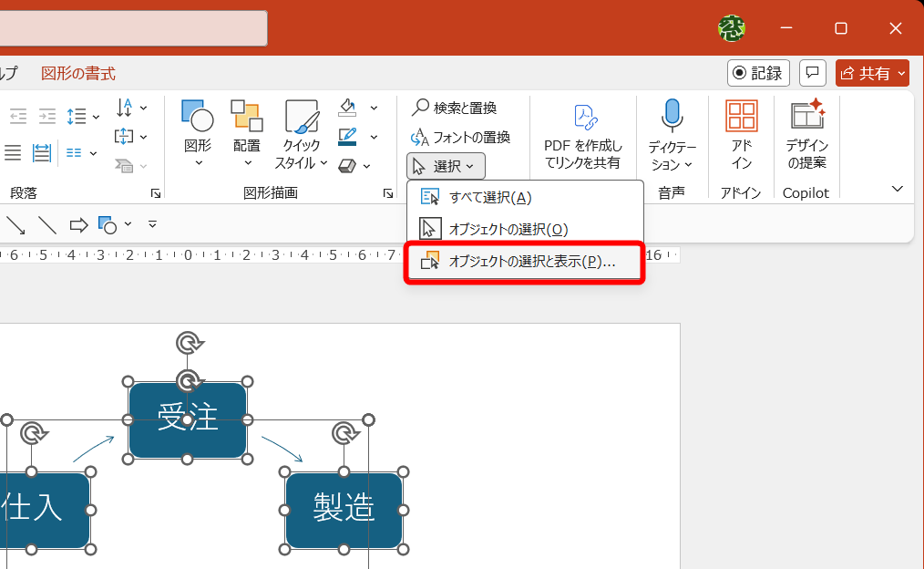The width and height of the screenshot is (924, 569).
Task: Set the shape fill color swatch
Action: click(x=346, y=108)
